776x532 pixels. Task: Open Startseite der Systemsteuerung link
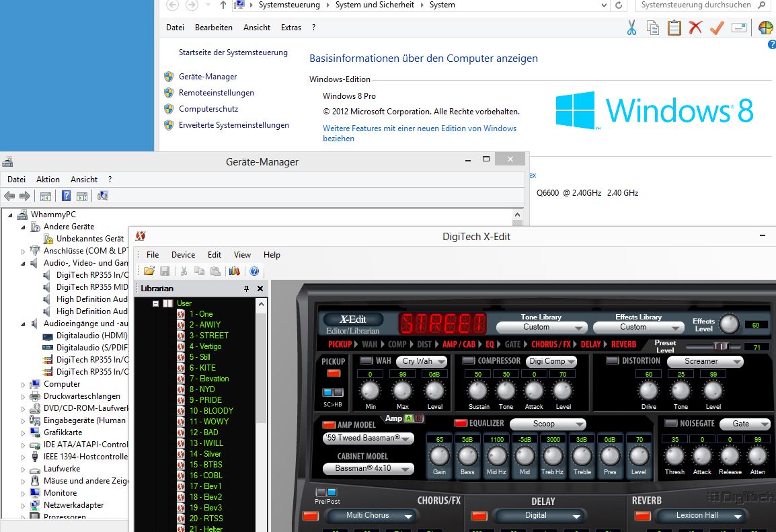tap(233, 52)
